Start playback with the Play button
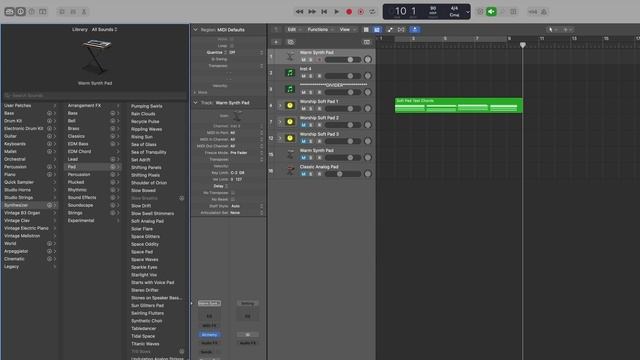The image size is (640, 360). (336, 12)
